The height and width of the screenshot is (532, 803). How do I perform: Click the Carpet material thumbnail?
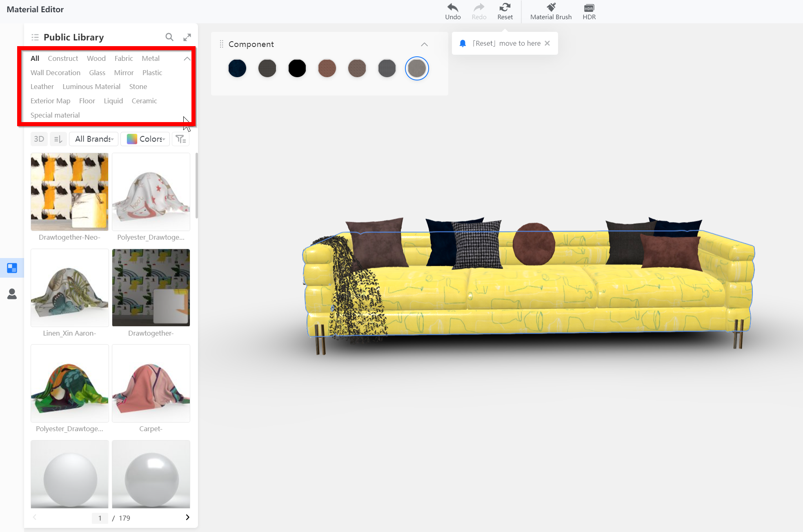tap(151, 383)
